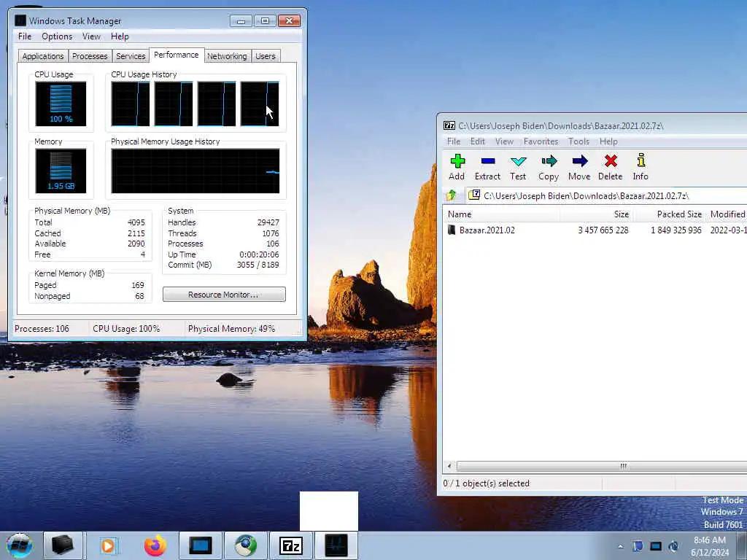Click the CPU Usage 100 % gauge
This screenshot has width=747, height=560.
[61, 104]
